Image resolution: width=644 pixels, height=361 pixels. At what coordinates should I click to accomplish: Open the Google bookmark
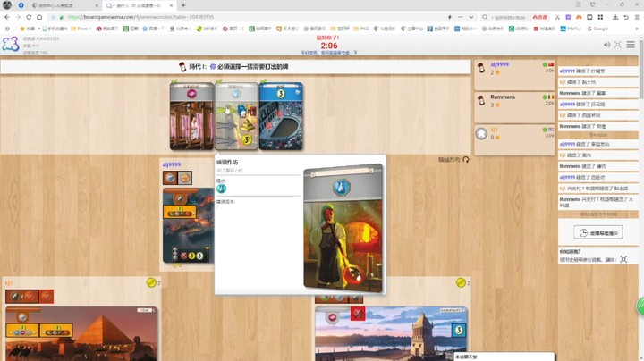pos(597,29)
